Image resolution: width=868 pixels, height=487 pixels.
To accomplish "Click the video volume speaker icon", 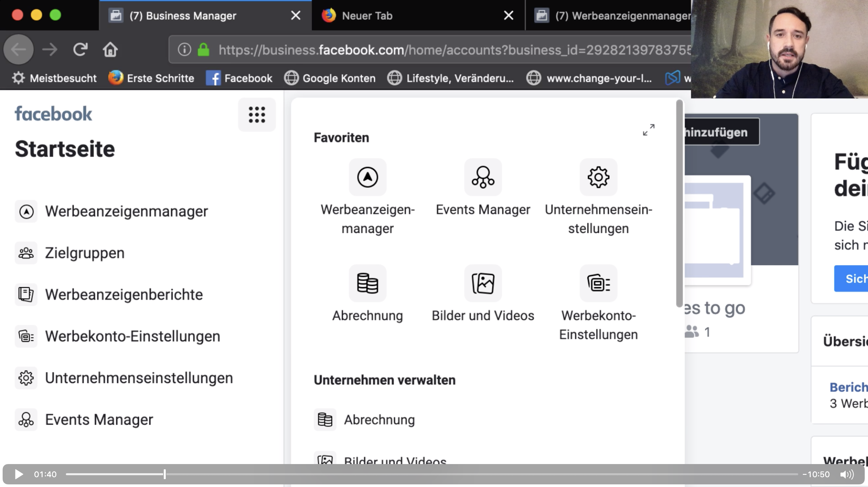I will (x=847, y=475).
